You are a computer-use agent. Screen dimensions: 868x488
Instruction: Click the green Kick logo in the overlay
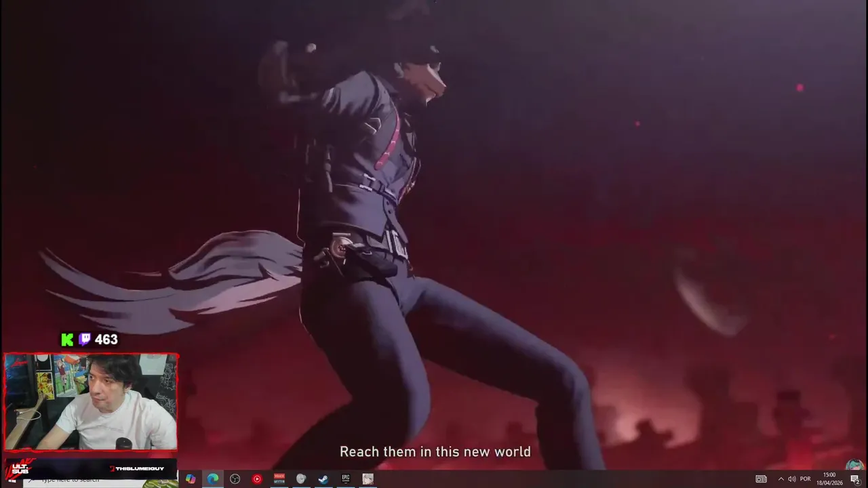coord(67,340)
